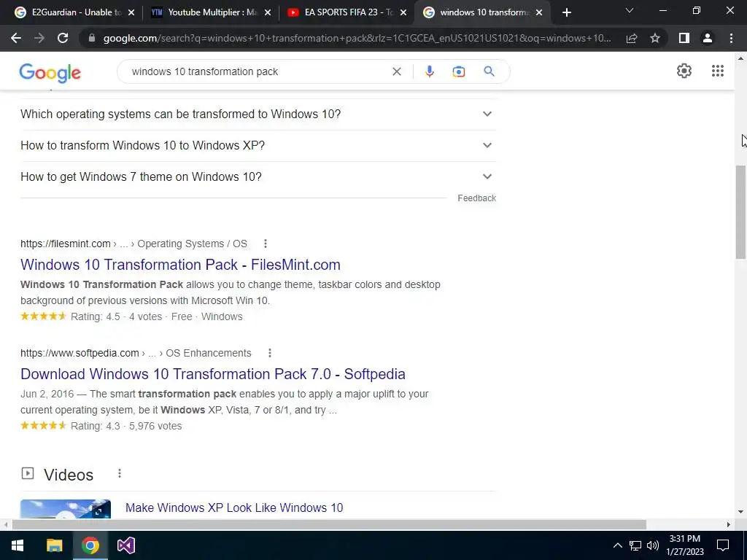Click the Chrome taskbar icon
The width and height of the screenshot is (747, 560).
90,545
